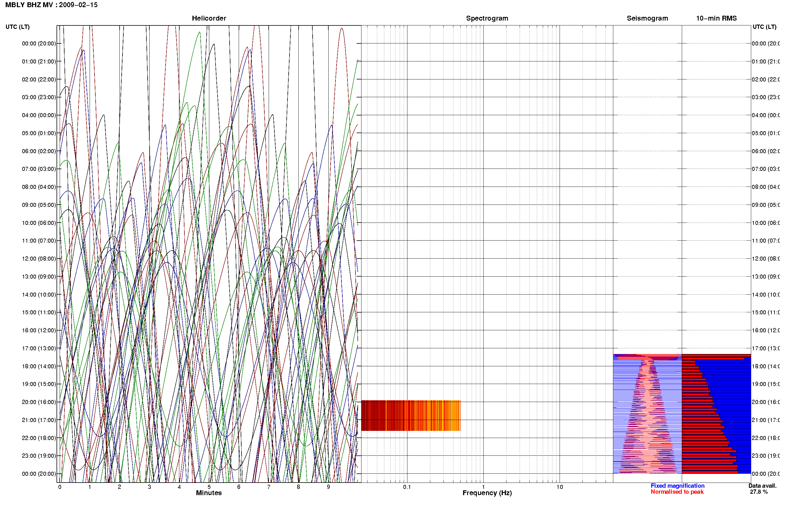This screenshot has width=812, height=508.
Task: Click the red-orange spectrogram data block
Action: coord(411,416)
